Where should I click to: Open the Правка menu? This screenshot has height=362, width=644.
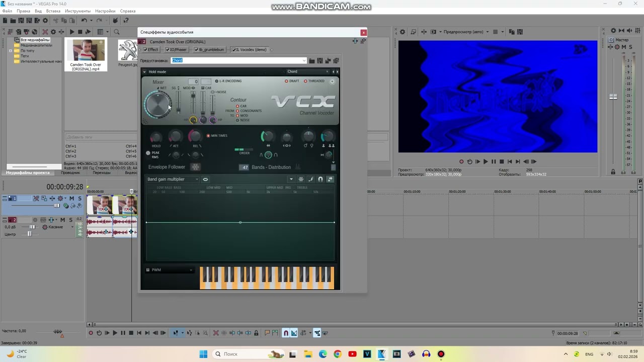pyautogui.click(x=23, y=11)
